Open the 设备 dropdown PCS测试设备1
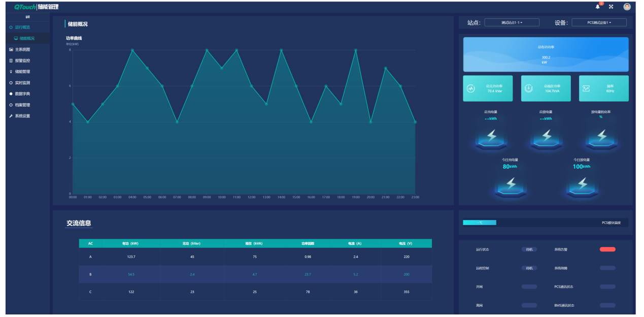 coord(599,22)
